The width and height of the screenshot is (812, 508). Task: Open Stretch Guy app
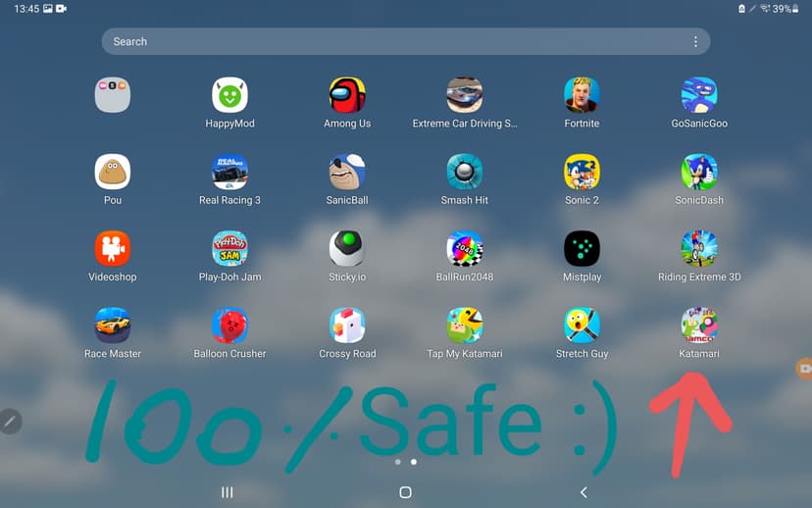(582, 326)
